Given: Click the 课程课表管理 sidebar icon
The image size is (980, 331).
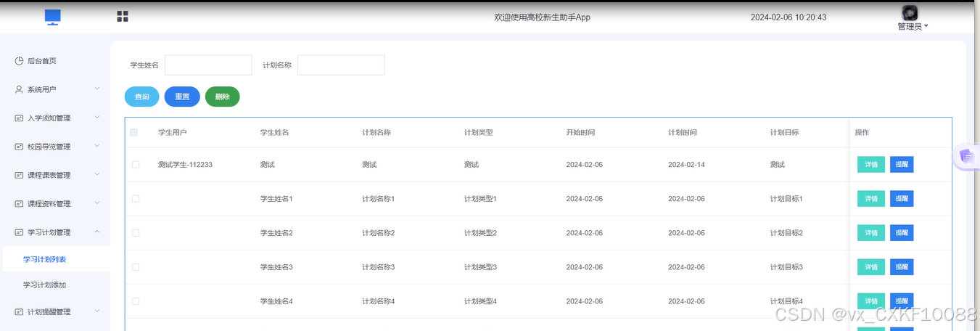Looking at the screenshot, I should tap(19, 175).
